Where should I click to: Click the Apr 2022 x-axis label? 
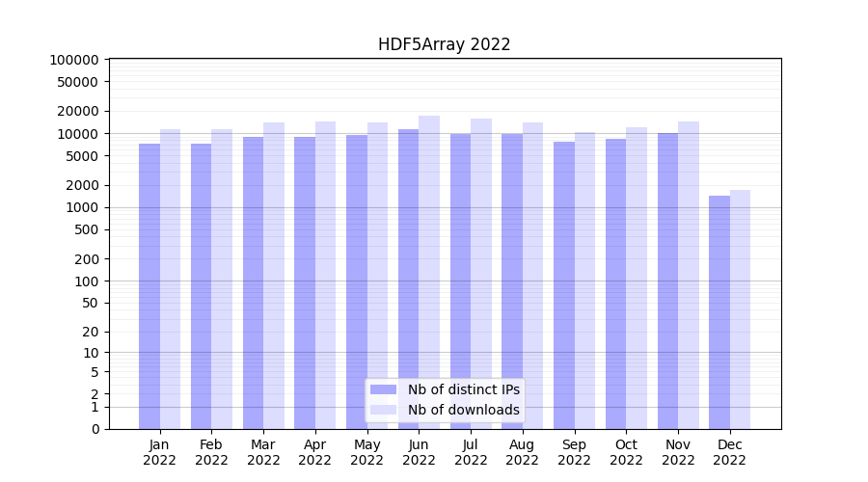coord(315,452)
